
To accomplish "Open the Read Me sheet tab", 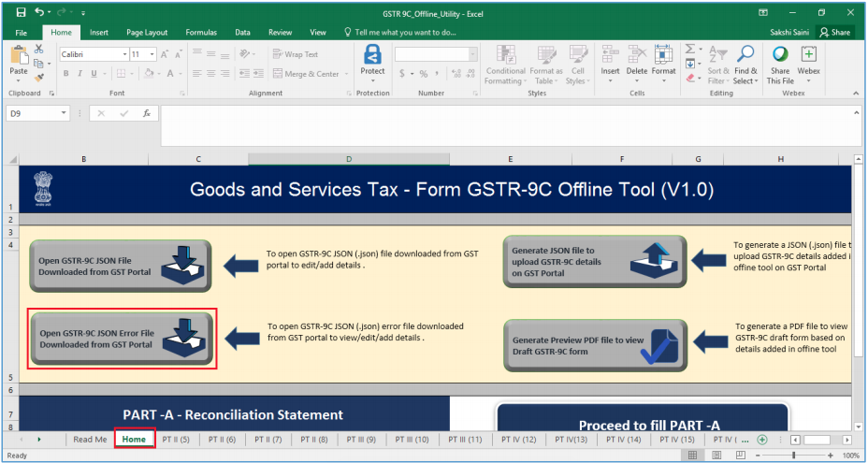I will tap(90, 440).
